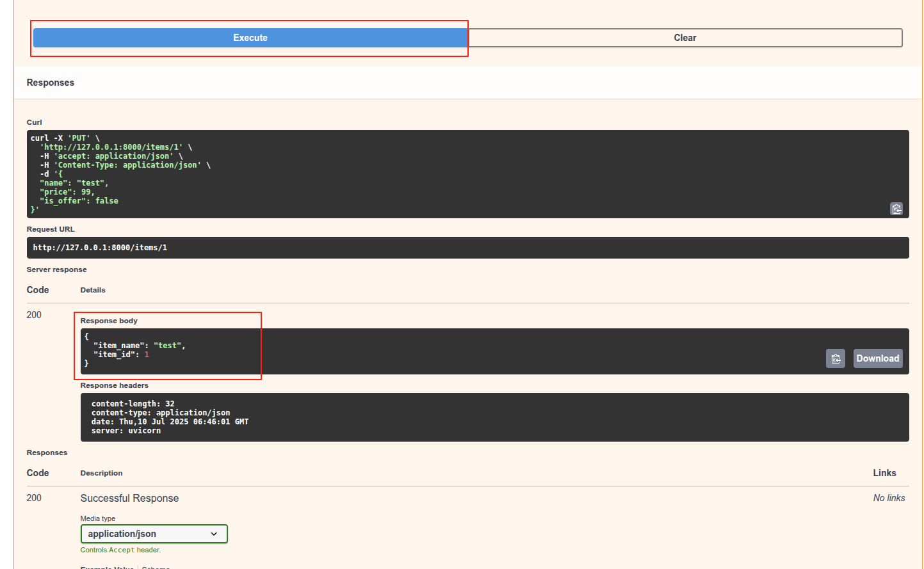
Task: Click the top Responses section heading
Action: pyautogui.click(x=51, y=83)
